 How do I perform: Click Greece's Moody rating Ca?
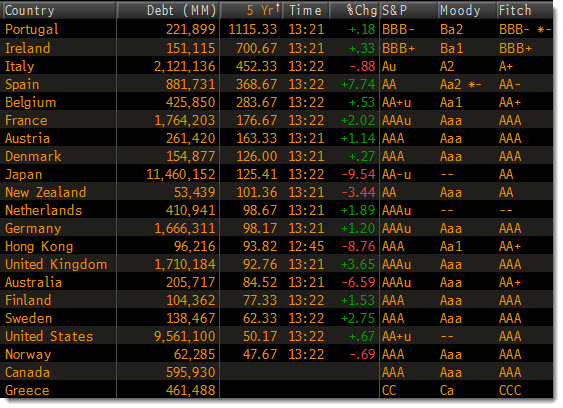447,390
